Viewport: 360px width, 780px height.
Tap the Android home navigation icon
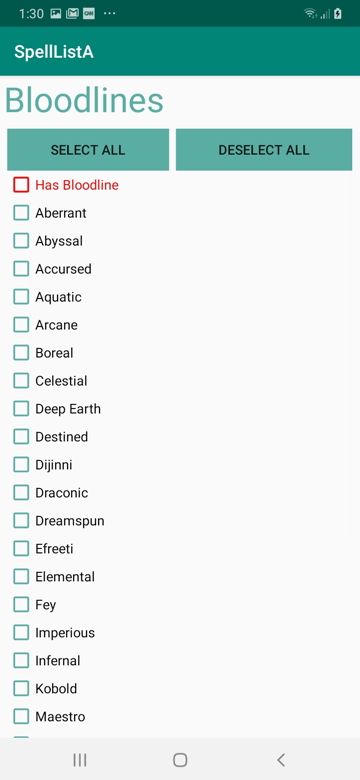click(180, 760)
